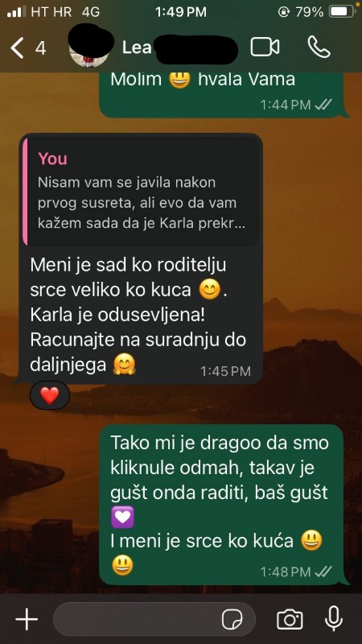Tap the 1:44 PM read receipt checkmarks

pyautogui.click(x=323, y=105)
